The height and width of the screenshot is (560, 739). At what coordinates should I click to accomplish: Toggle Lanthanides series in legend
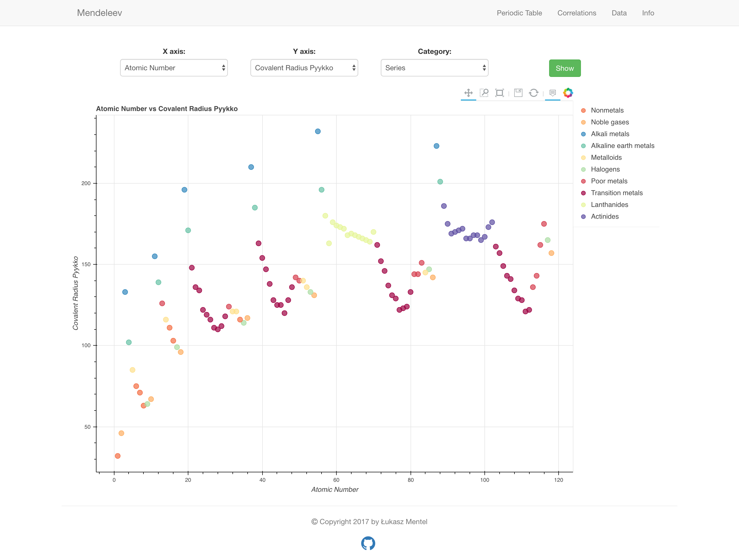[x=609, y=205]
